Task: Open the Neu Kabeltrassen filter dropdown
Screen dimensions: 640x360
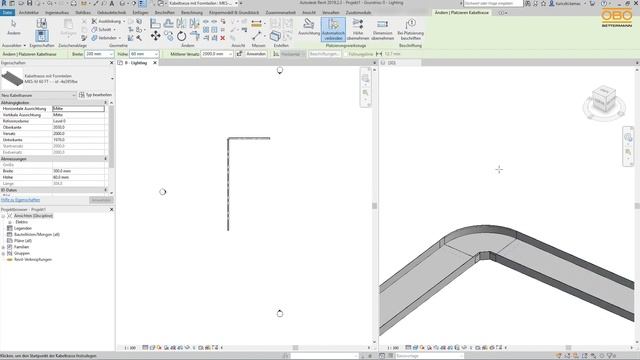Action: point(74,95)
